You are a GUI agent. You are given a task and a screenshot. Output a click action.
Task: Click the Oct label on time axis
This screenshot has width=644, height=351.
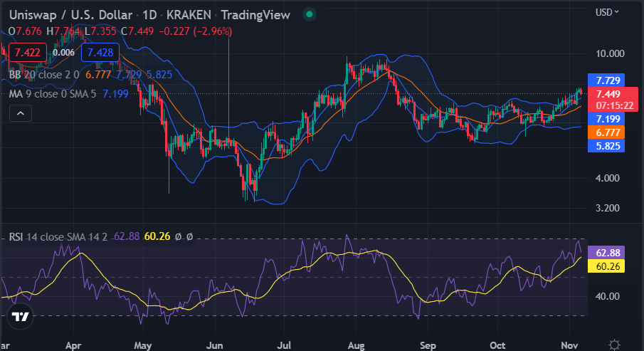coord(497,345)
